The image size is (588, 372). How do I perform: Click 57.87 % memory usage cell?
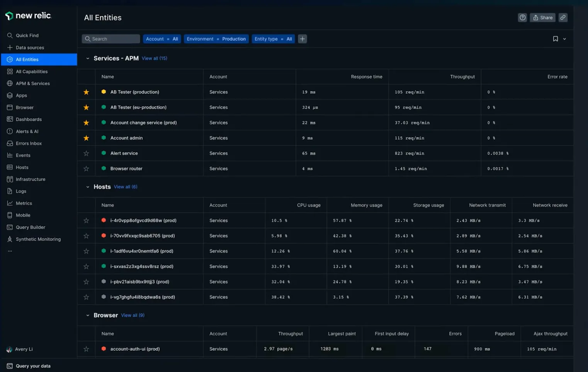click(x=342, y=220)
